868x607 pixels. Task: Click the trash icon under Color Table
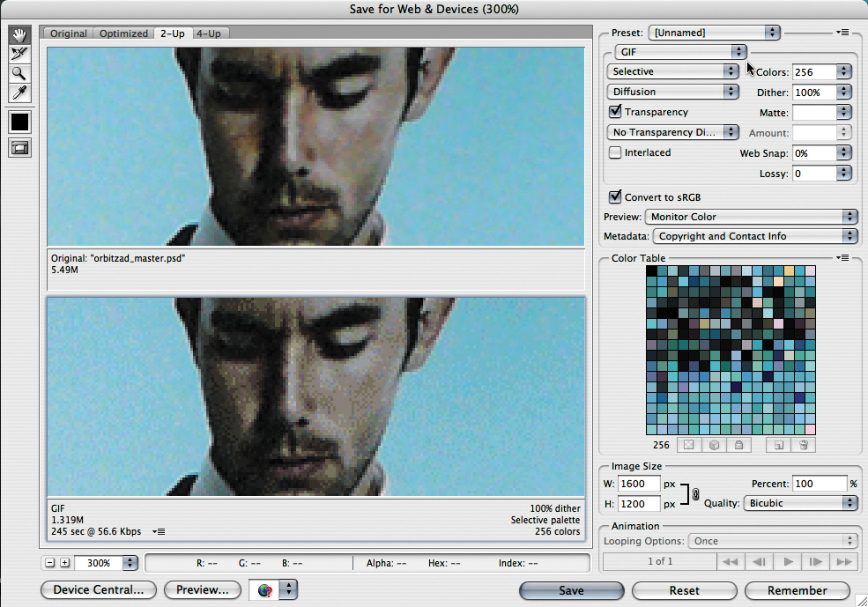pos(803,446)
